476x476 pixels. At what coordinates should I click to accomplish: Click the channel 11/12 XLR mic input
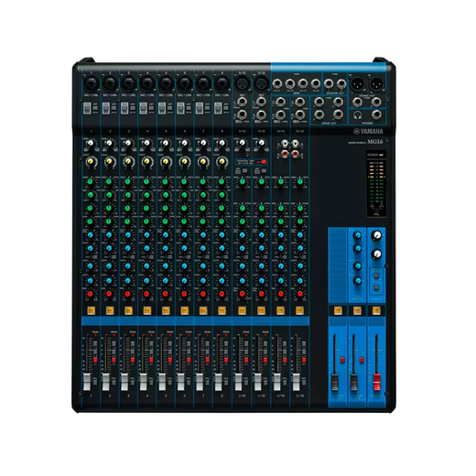pyautogui.click(x=262, y=83)
